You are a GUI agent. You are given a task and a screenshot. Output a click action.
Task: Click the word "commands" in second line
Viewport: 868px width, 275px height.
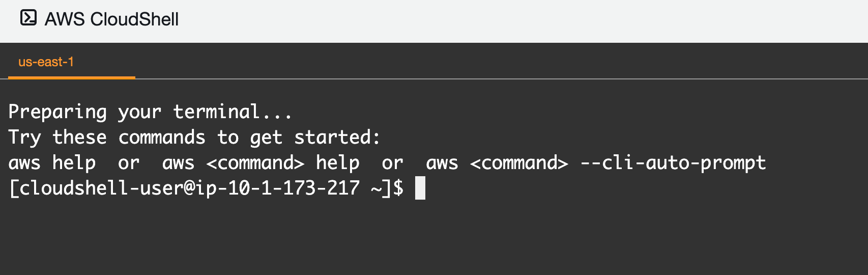tap(162, 137)
